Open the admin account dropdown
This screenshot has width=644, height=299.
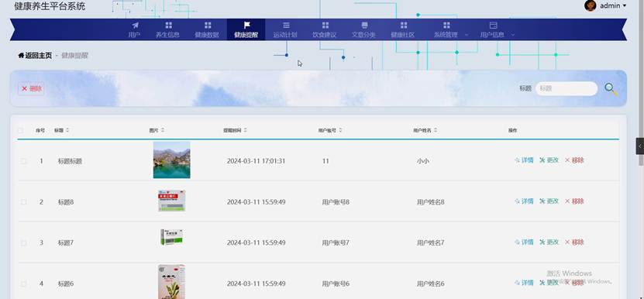tap(613, 5)
